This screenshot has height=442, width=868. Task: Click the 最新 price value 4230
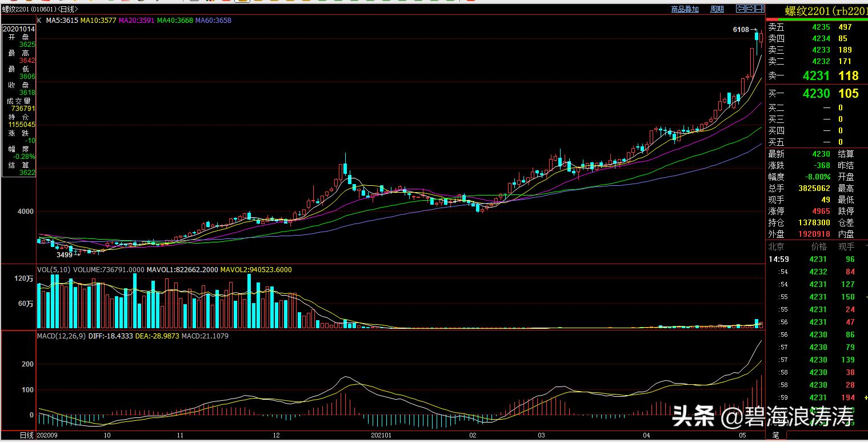tap(821, 154)
